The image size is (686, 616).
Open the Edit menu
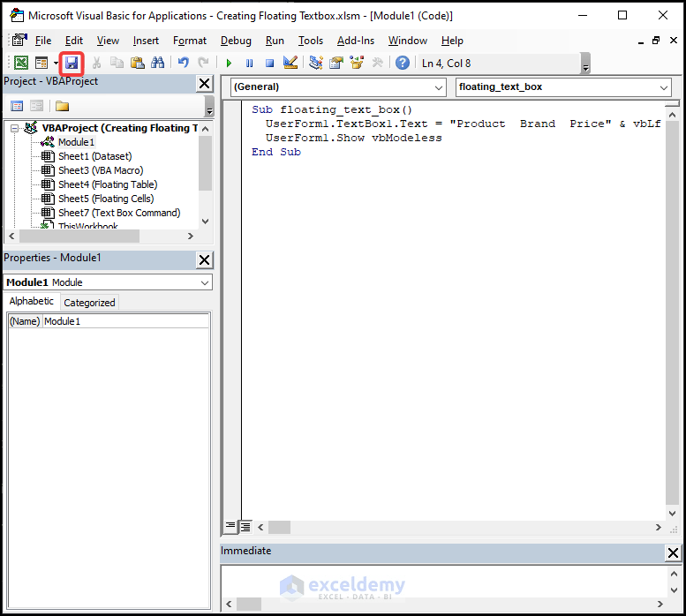click(x=73, y=41)
